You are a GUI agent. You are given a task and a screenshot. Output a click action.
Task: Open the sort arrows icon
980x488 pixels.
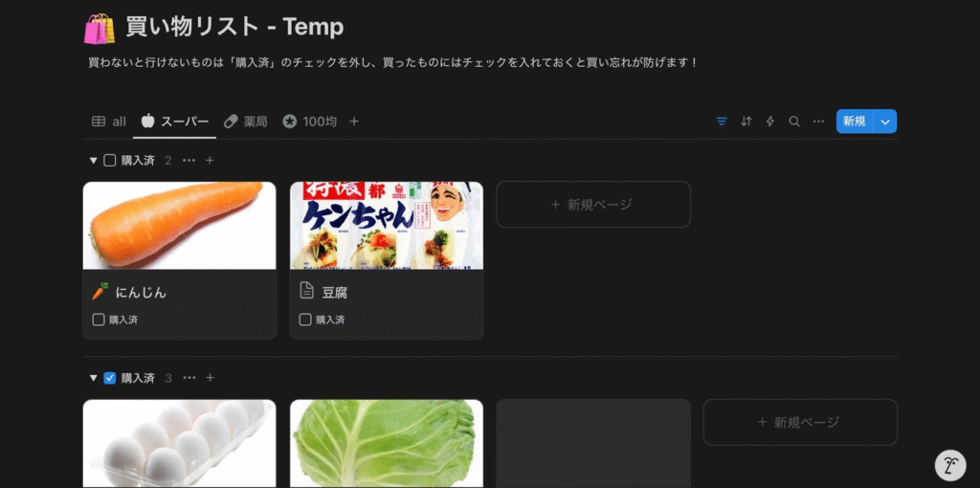(746, 122)
